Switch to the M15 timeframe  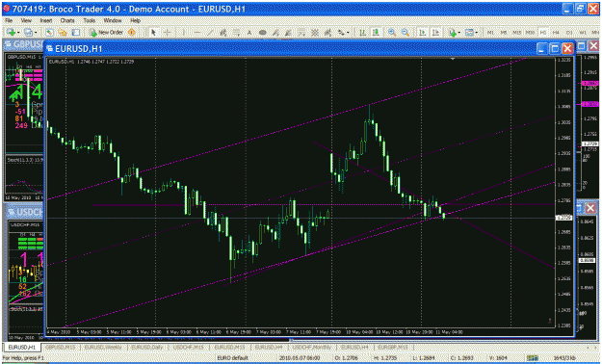tap(516, 32)
